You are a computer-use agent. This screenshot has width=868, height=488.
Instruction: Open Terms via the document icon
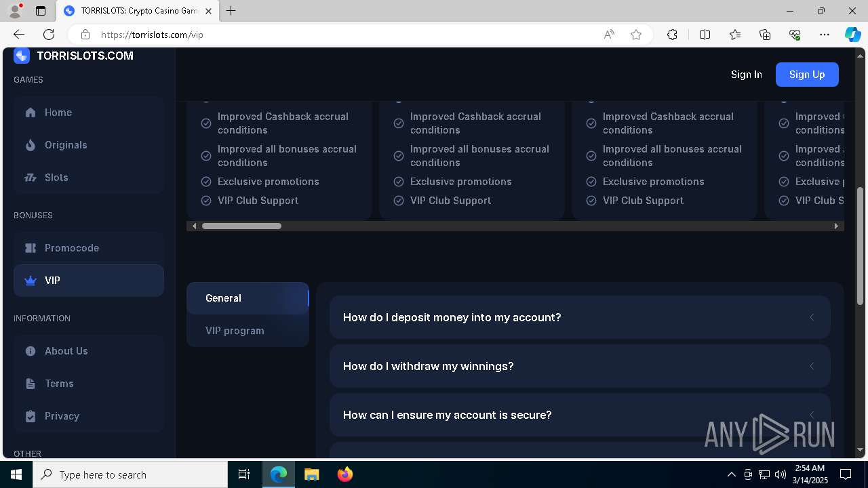click(31, 384)
